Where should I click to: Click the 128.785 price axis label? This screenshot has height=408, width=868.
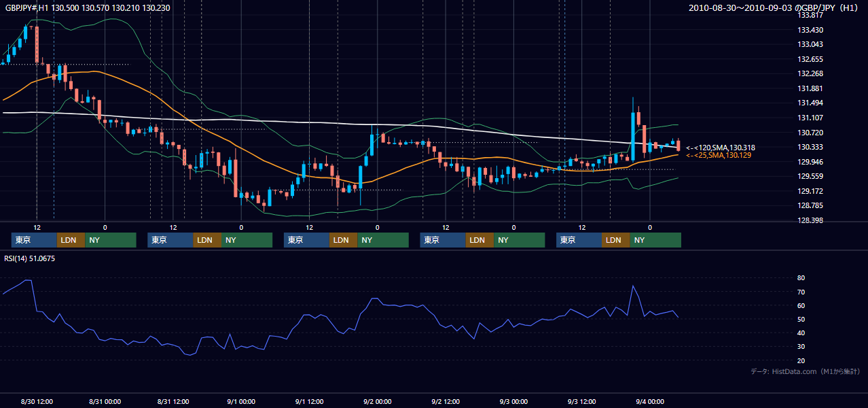(x=811, y=205)
